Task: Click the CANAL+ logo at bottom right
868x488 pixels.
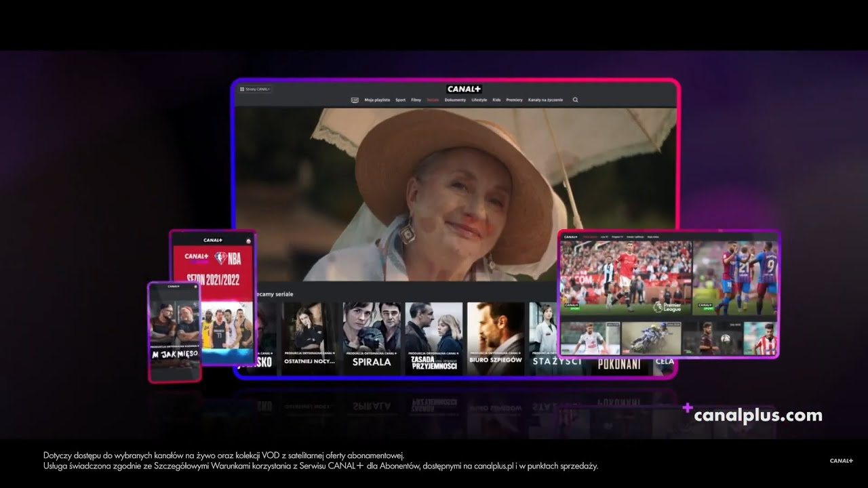Action: (842, 461)
